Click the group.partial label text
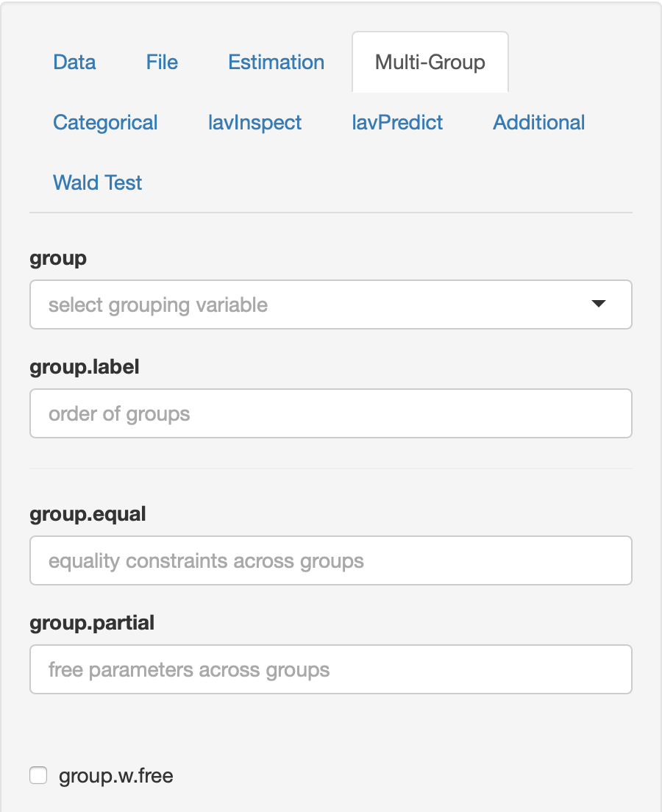Image resolution: width=662 pixels, height=812 pixels. pos(91,622)
